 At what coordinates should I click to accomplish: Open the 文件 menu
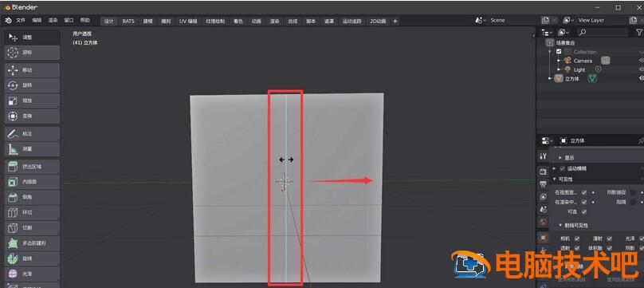click(x=21, y=21)
